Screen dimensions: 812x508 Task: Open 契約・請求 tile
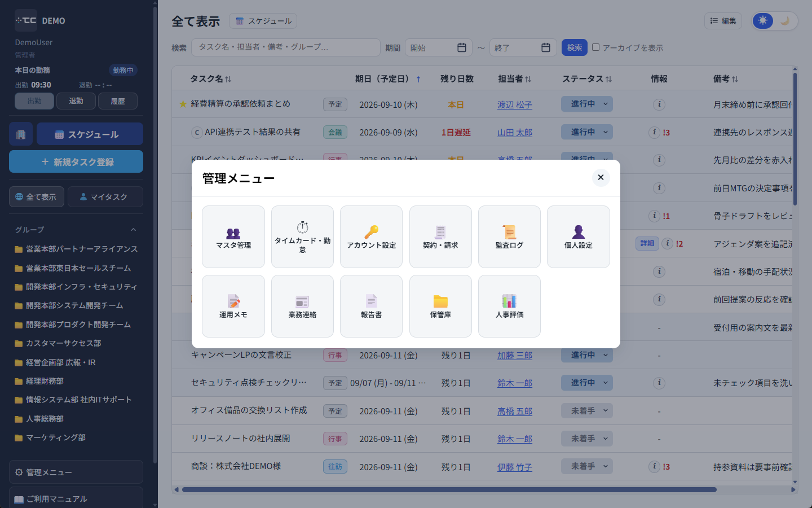click(x=440, y=237)
